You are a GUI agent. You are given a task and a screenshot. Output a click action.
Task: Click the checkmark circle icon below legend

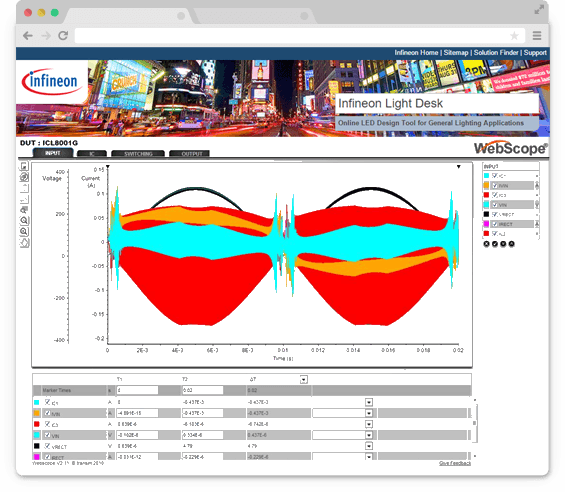coord(495,244)
